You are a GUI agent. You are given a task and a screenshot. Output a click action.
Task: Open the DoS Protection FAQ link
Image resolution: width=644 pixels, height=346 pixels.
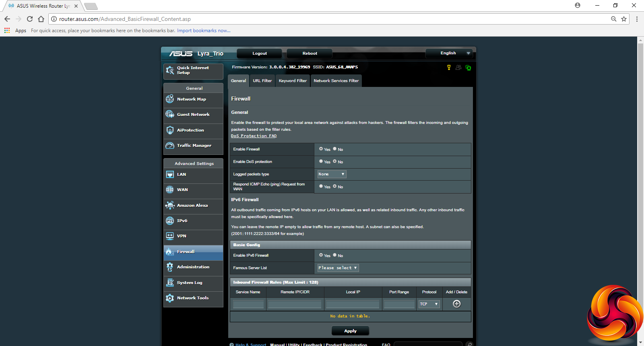coord(254,136)
